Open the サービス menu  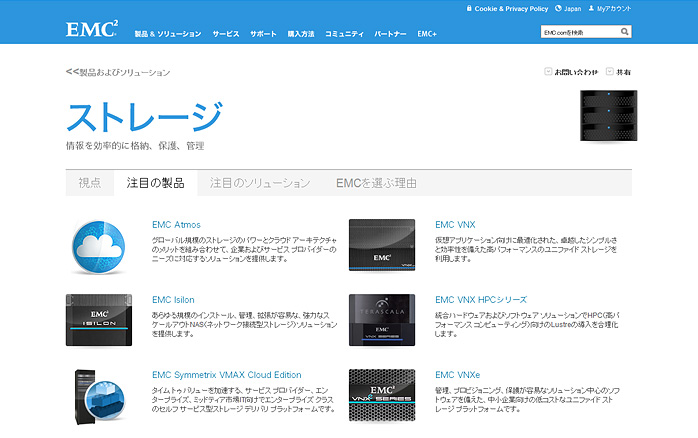tap(226, 34)
